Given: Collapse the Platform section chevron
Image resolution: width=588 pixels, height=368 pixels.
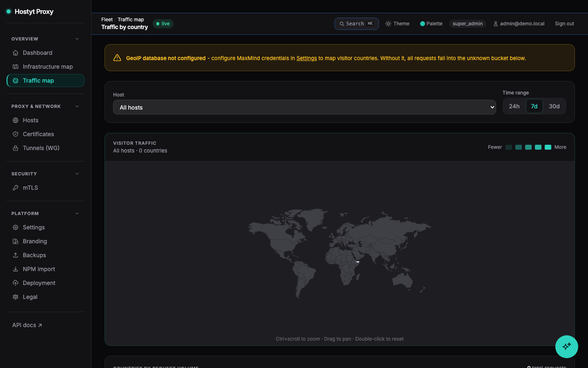Looking at the screenshot, I should (x=77, y=213).
